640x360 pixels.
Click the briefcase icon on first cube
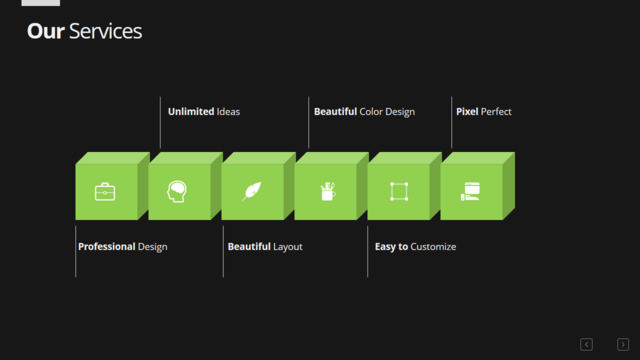click(105, 191)
